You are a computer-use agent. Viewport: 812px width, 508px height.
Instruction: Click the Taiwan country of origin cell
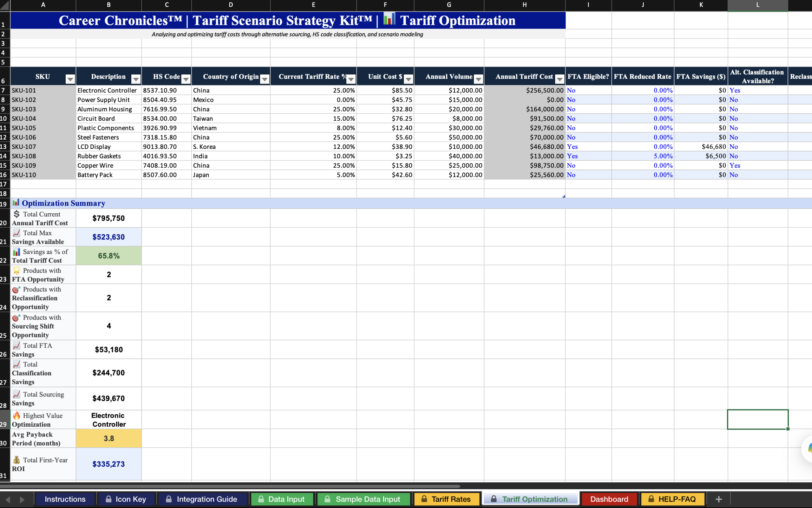click(x=231, y=119)
